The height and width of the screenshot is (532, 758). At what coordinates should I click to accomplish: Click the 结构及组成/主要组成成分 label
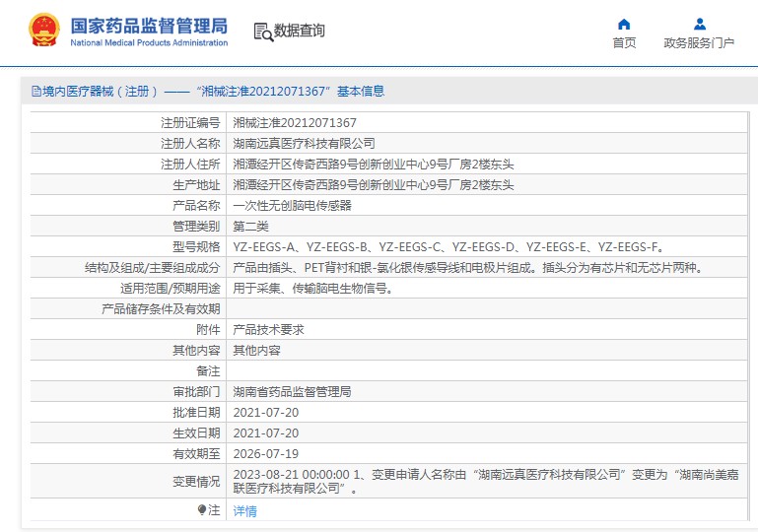tap(152, 268)
